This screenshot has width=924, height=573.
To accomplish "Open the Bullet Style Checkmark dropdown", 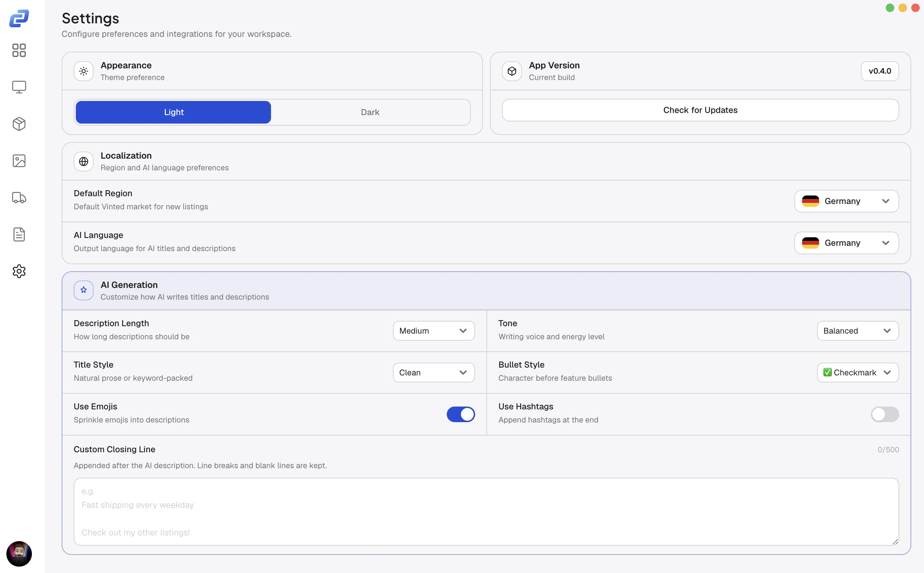I will 858,373.
